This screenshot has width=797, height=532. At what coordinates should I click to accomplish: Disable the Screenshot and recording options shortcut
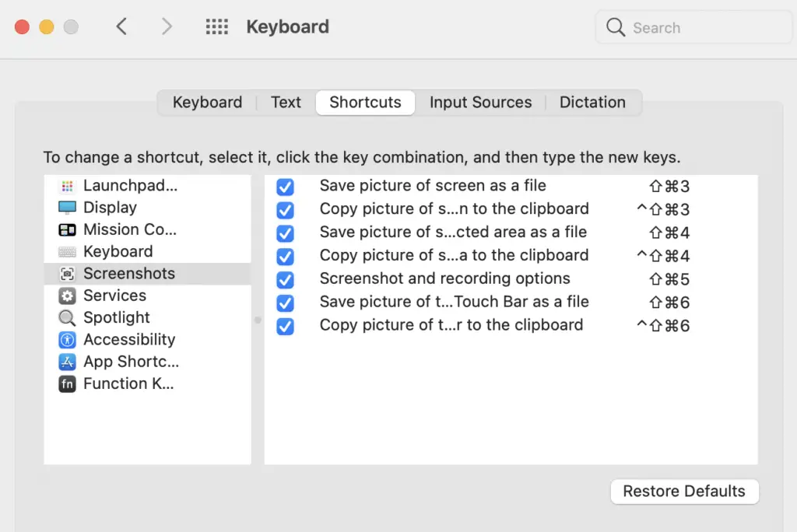coord(286,279)
